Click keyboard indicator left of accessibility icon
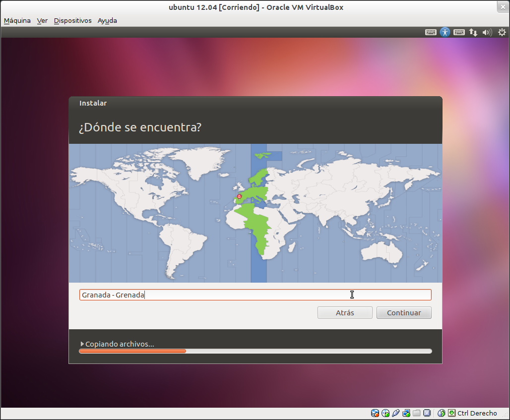510x420 pixels. pos(431,32)
